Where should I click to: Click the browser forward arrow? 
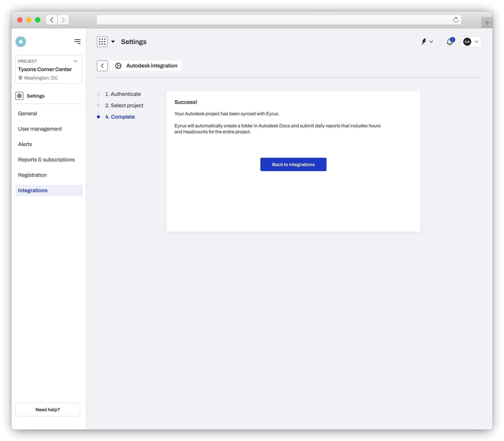(x=63, y=20)
